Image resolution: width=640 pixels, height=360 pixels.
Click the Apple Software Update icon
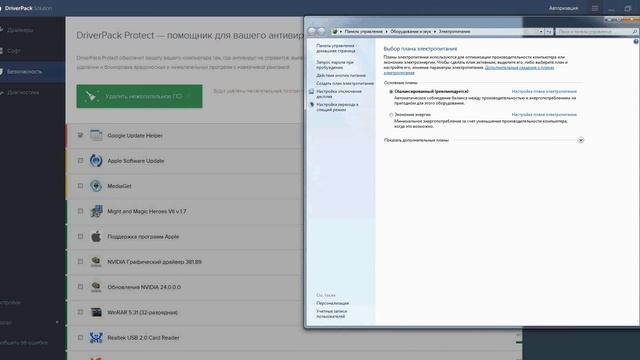96,160
